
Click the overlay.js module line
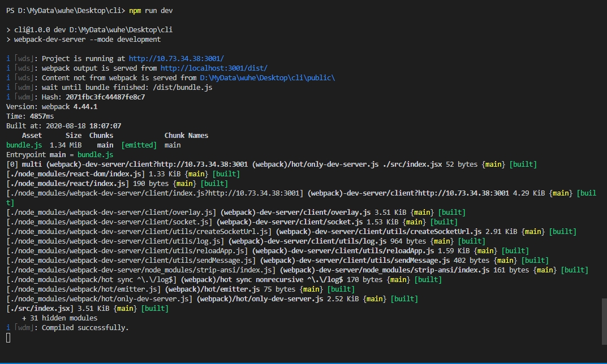236,213
